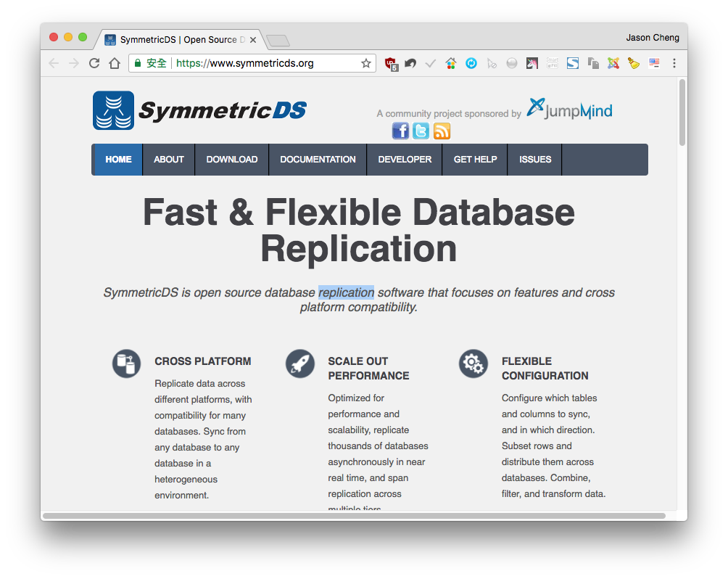Follow the JumpMind sponsor logo link
The width and height of the screenshot is (728, 579).
click(570, 110)
